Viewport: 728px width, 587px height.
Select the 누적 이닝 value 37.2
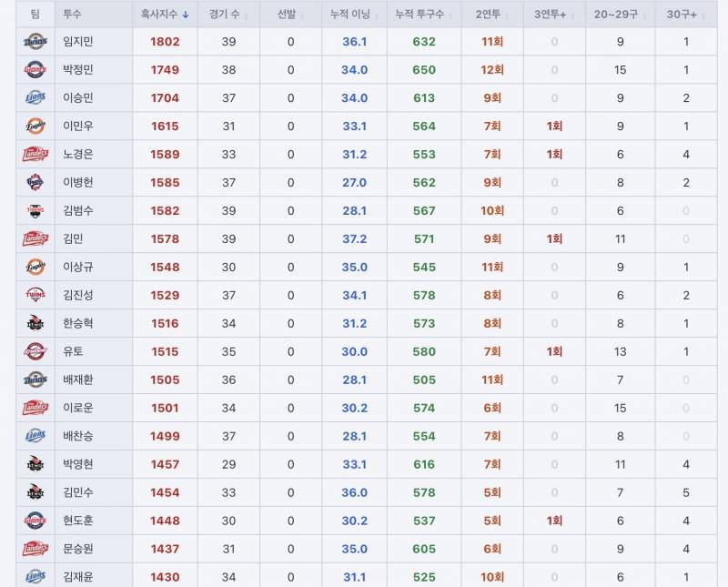tap(354, 239)
